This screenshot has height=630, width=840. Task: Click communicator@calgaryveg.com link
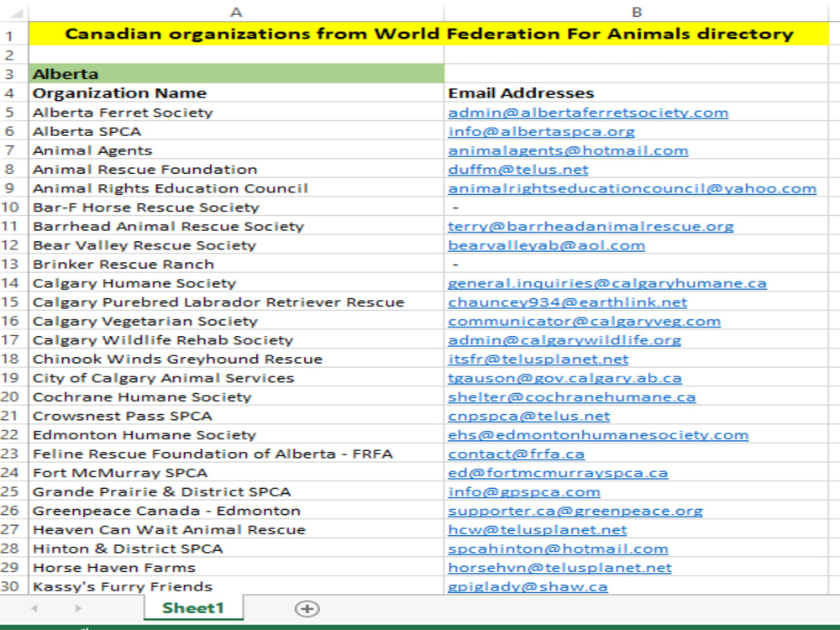[x=584, y=321]
